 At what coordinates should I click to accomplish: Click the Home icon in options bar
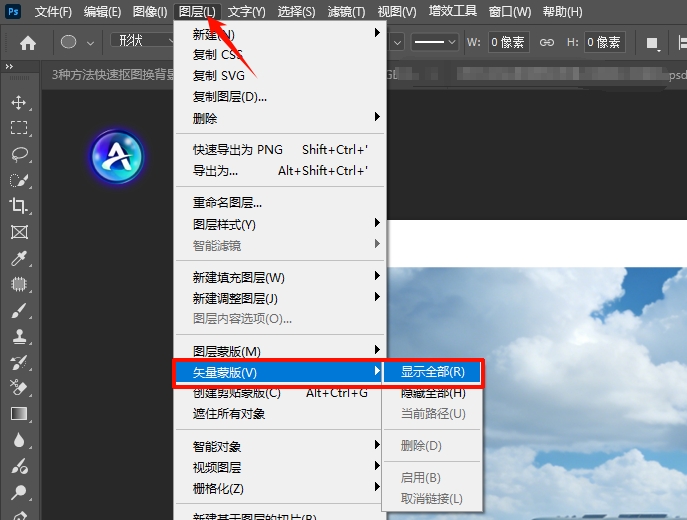28,42
